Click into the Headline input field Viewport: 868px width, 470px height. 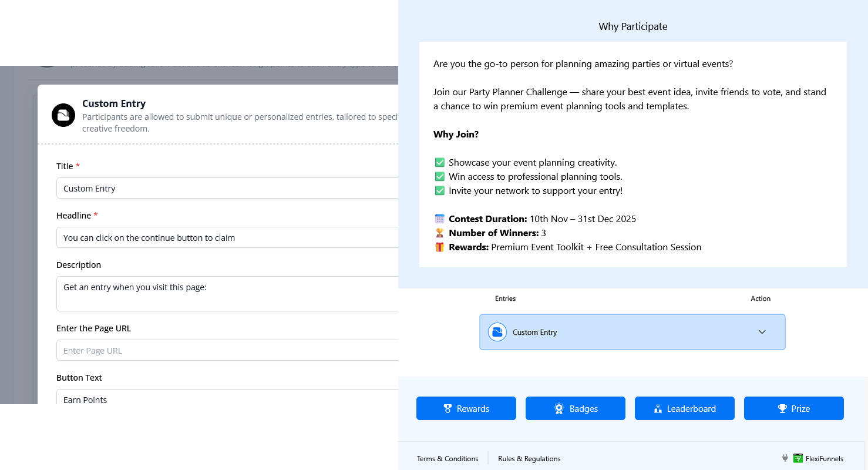tap(227, 237)
